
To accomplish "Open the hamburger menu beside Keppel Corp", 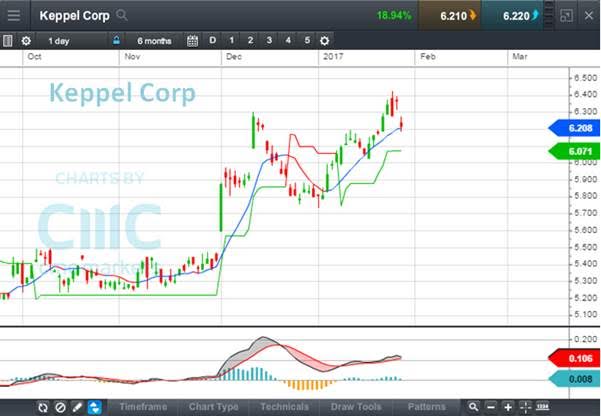I will [14, 16].
